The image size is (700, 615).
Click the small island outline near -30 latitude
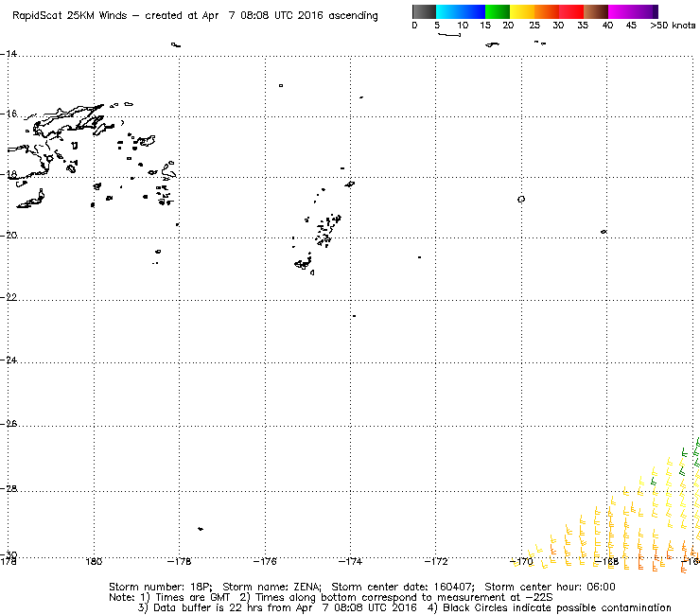point(201,529)
